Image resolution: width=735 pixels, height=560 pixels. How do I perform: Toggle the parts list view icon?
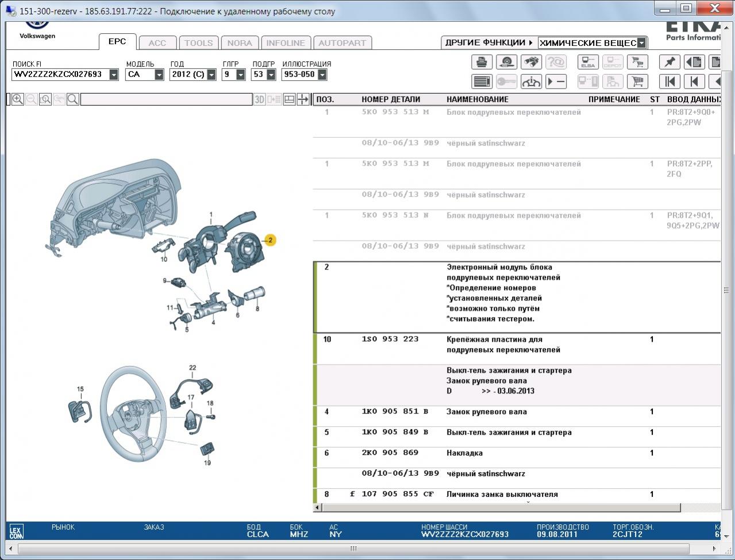(482, 82)
